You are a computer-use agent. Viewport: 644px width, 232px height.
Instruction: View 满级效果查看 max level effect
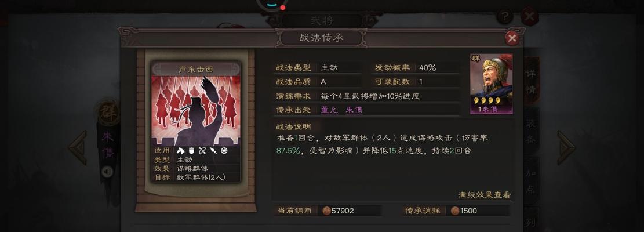485,195
